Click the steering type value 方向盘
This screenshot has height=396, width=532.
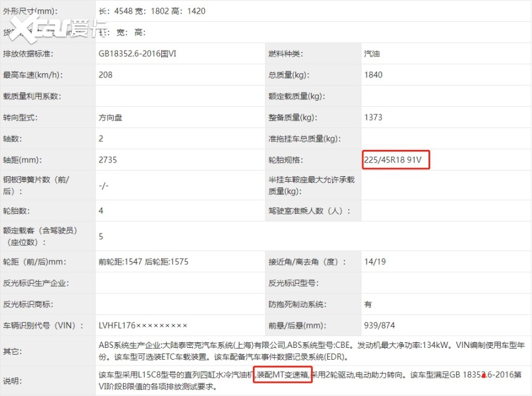(x=111, y=117)
